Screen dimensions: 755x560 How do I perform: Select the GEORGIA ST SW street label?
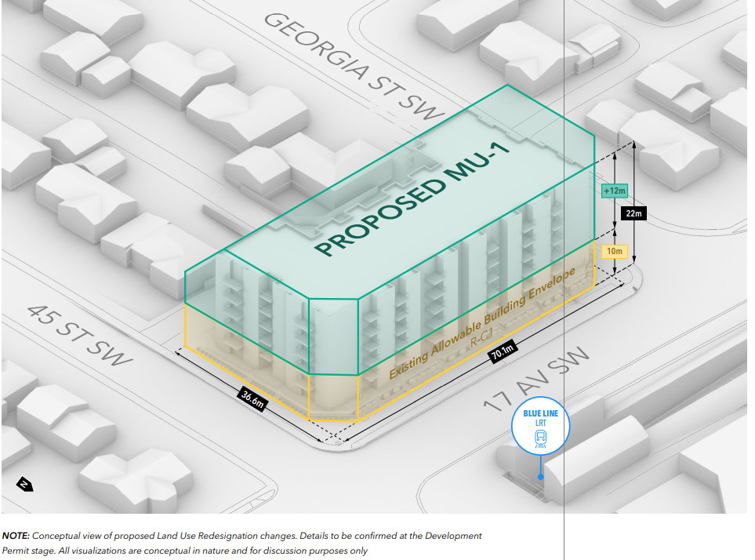[x=354, y=64]
